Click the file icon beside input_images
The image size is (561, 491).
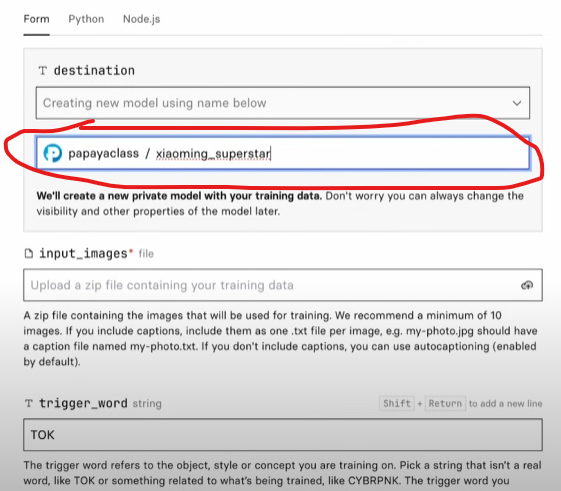[x=29, y=254]
